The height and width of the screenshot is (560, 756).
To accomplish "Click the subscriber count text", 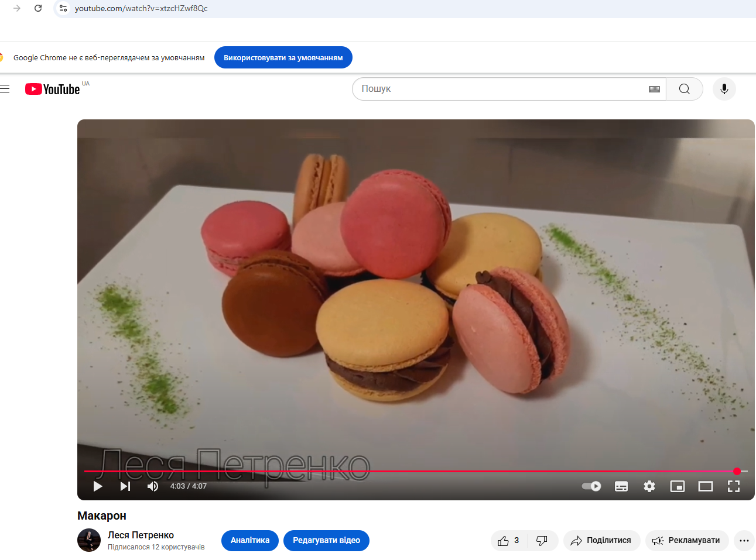I will 156,547.
